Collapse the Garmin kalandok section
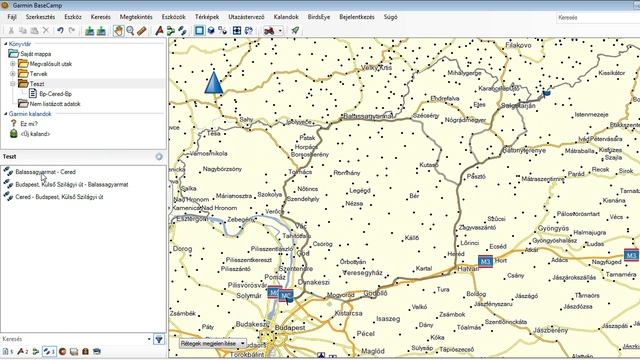This screenshot has height=360, width=640. (x=6, y=114)
